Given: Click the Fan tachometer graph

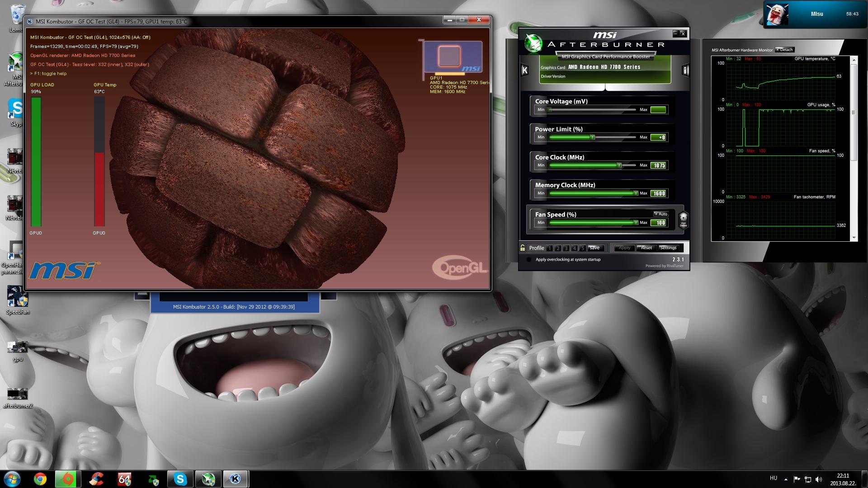Looking at the screenshot, I should pos(781,220).
